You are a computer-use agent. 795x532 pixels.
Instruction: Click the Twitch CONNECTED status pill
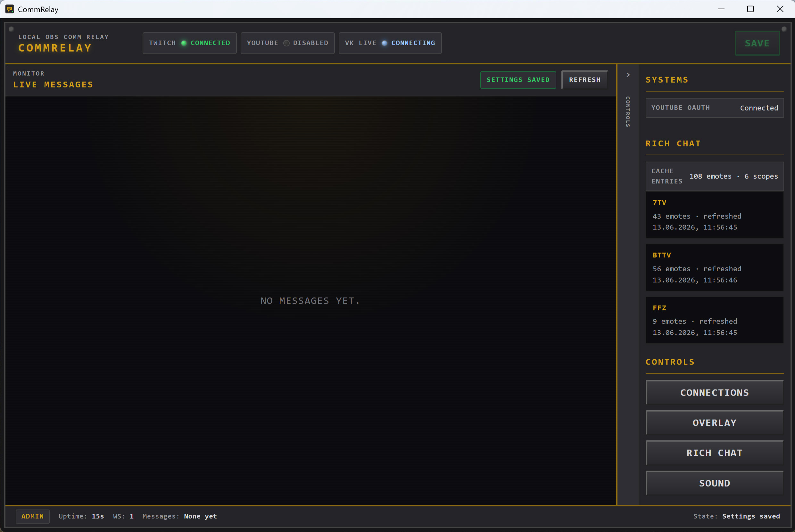pos(189,43)
